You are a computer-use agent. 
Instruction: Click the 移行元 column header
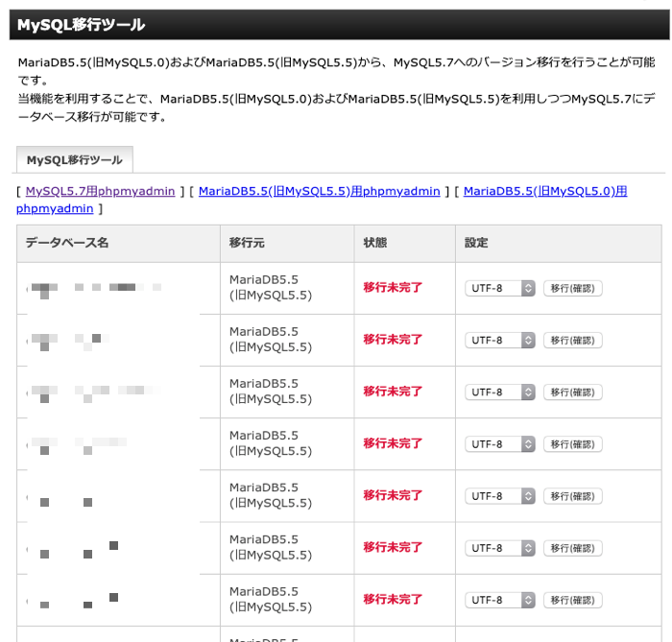[x=287, y=243]
